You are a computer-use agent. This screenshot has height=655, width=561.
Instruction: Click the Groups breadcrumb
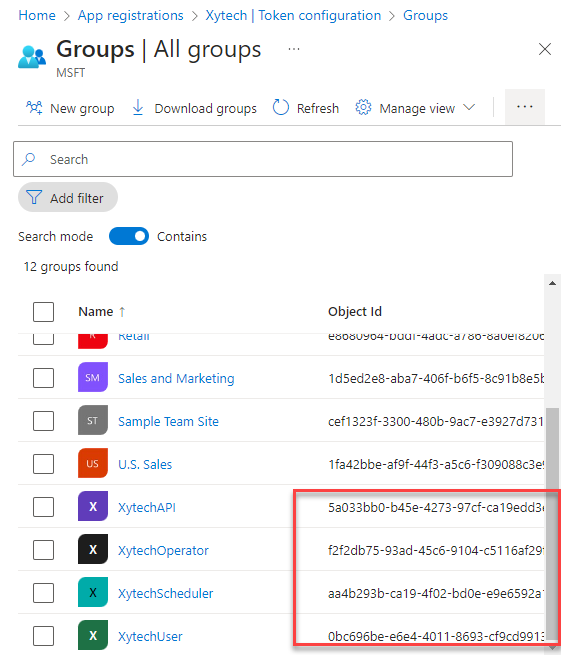click(425, 15)
